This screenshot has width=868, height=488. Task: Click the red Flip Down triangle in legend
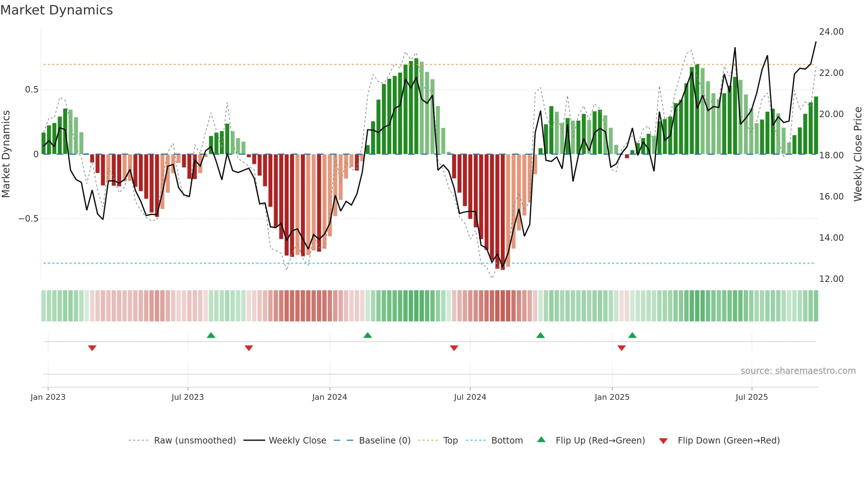point(663,441)
